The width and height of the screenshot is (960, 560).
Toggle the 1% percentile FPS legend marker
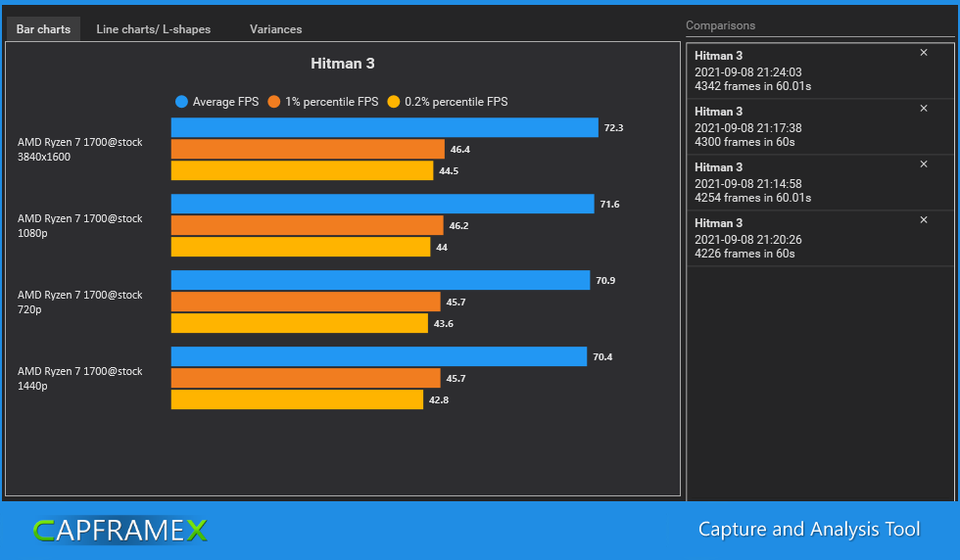273,102
